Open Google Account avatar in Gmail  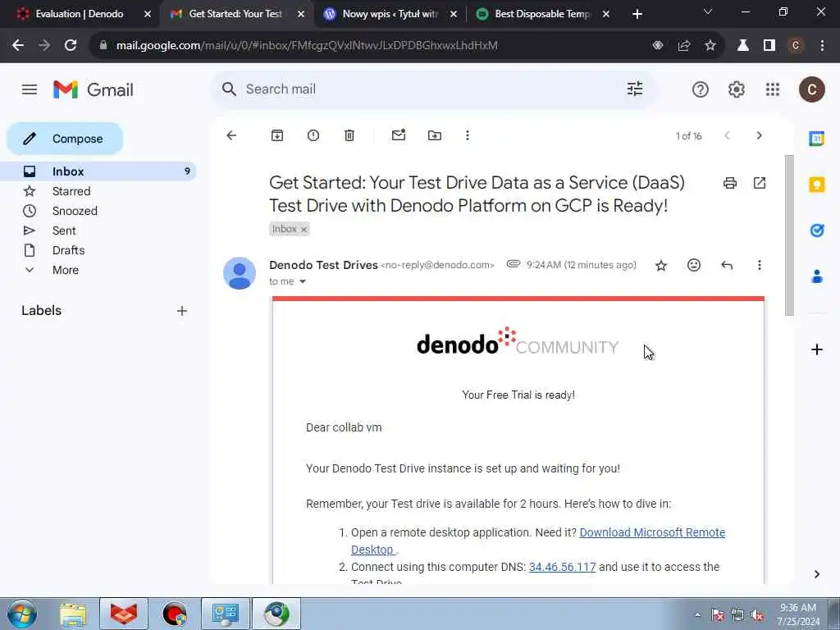[x=811, y=89]
